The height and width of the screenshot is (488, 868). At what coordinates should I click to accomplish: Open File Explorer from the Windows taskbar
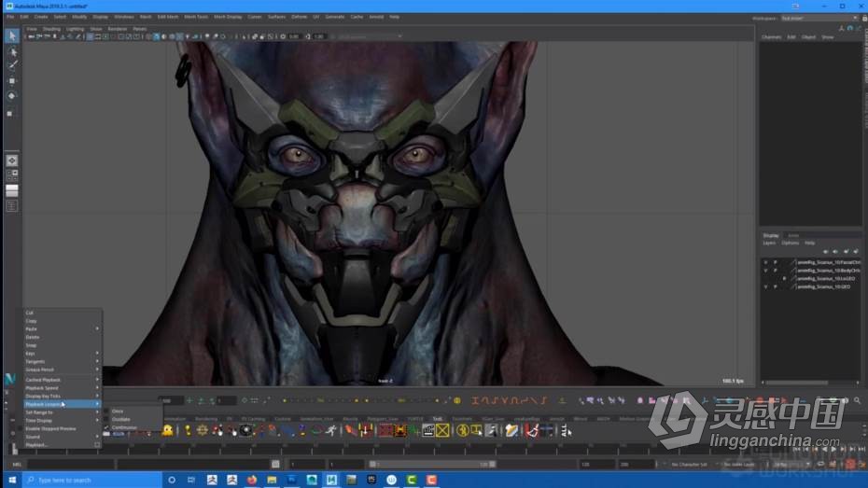tap(272, 480)
